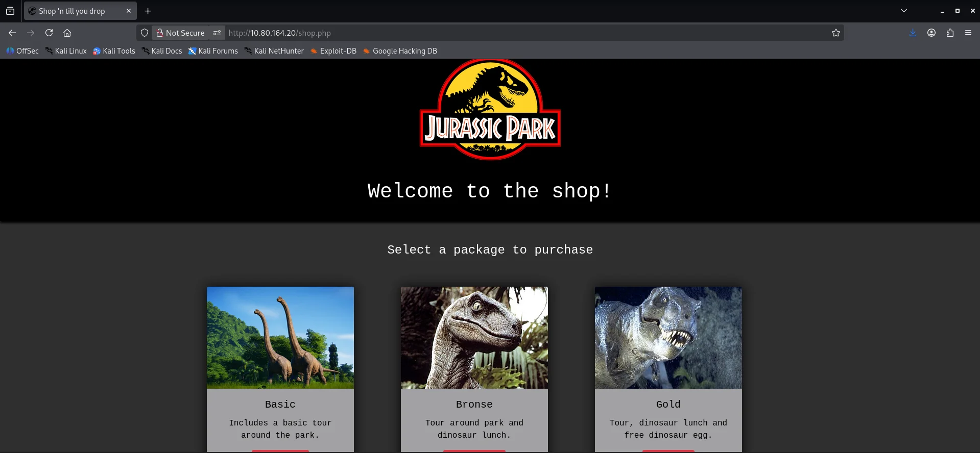Bookmark this page with the star icon
The image size is (980, 453).
(x=835, y=33)
